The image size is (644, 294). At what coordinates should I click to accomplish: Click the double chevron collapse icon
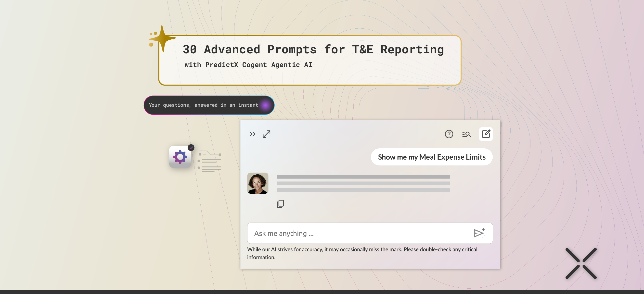252,134
